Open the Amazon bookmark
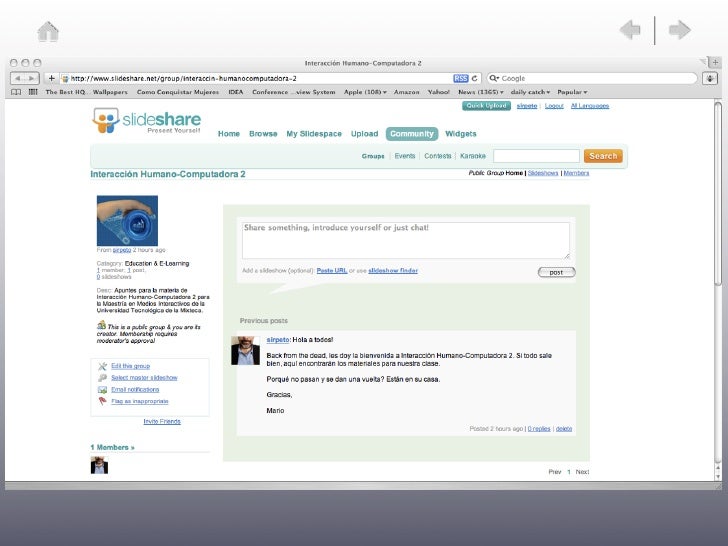The height and width of the screenshot is (546, 728). (406, 92)
